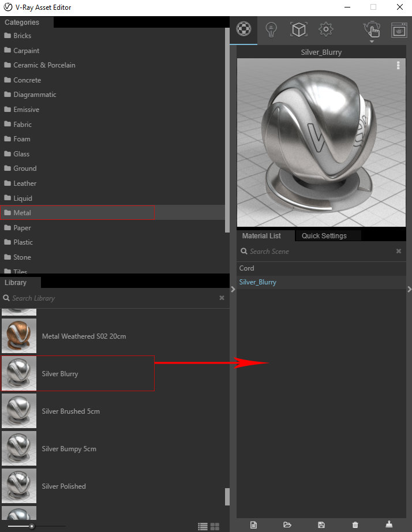Image resolution: width=412 pixels, height=532 pixels.
Task: Select Silver Polished thumbnail
Action: [x=19, y=486]
